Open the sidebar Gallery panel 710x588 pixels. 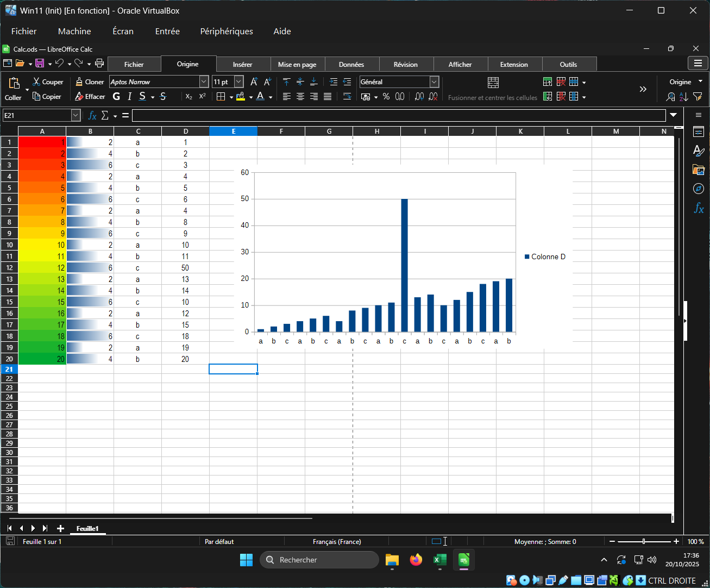click(x=698, y=170)
